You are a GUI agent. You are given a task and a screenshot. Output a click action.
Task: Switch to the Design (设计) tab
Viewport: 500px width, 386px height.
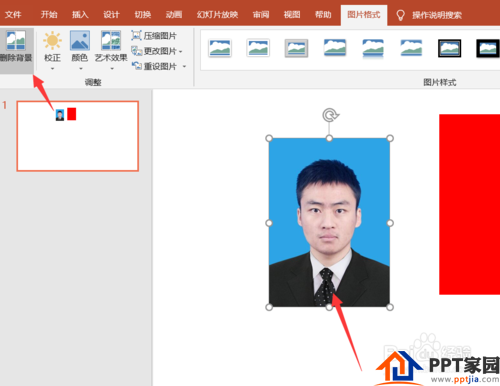pos(111,15)
